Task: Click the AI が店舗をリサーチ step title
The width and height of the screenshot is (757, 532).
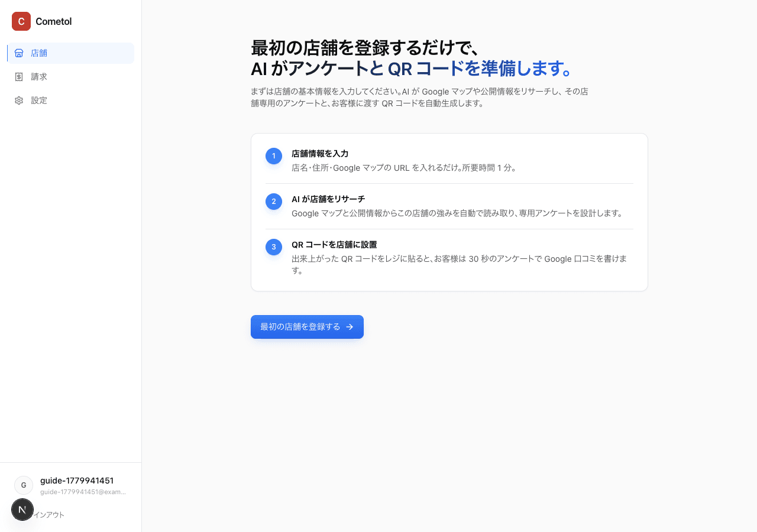Action: pos(328,199)
